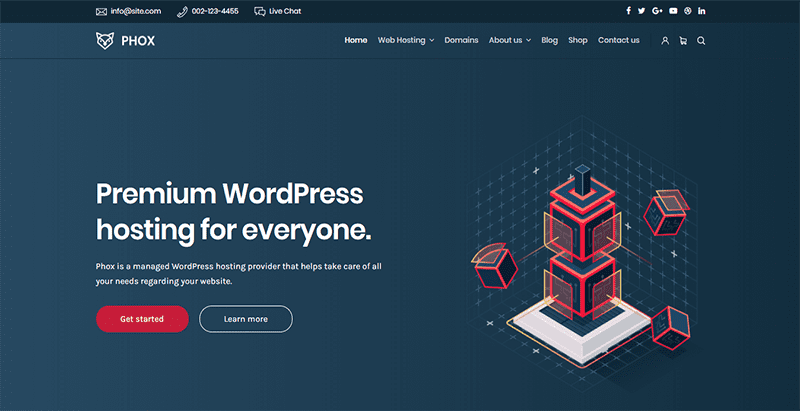Click the Live Chat bubbles icon
Image resolution: width=800 pixels, height=411 pixels.
[260, 11]
